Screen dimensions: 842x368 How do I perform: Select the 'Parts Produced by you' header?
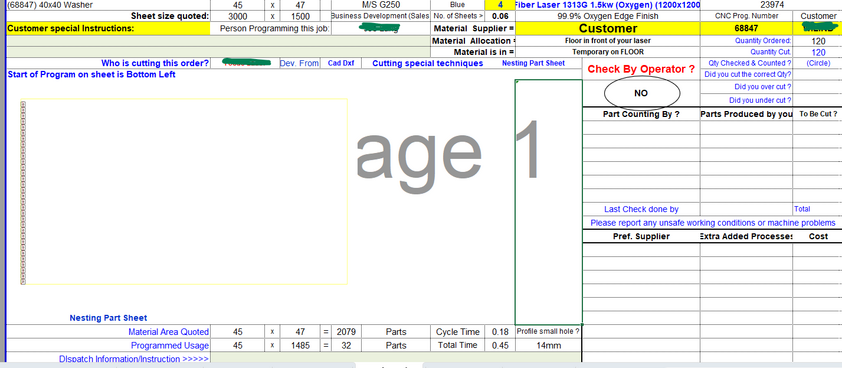pos(746,114)
